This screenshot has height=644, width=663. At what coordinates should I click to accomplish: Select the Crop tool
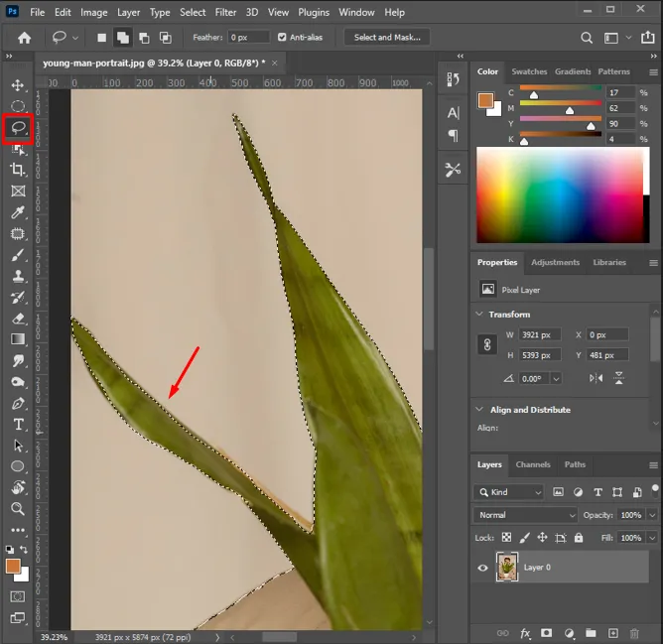click(x=18, y=170)
